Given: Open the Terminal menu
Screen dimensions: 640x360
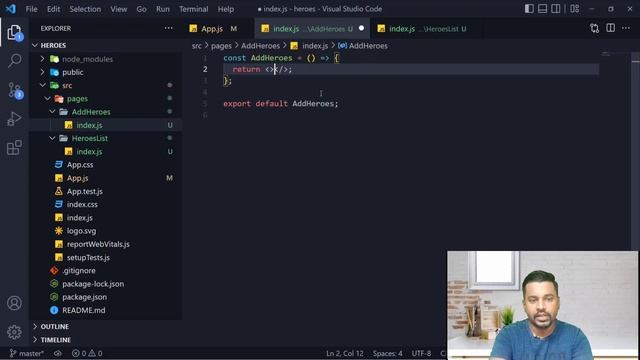Looking at the screenshot, I should pyautogui.click(x=193, y=9).
